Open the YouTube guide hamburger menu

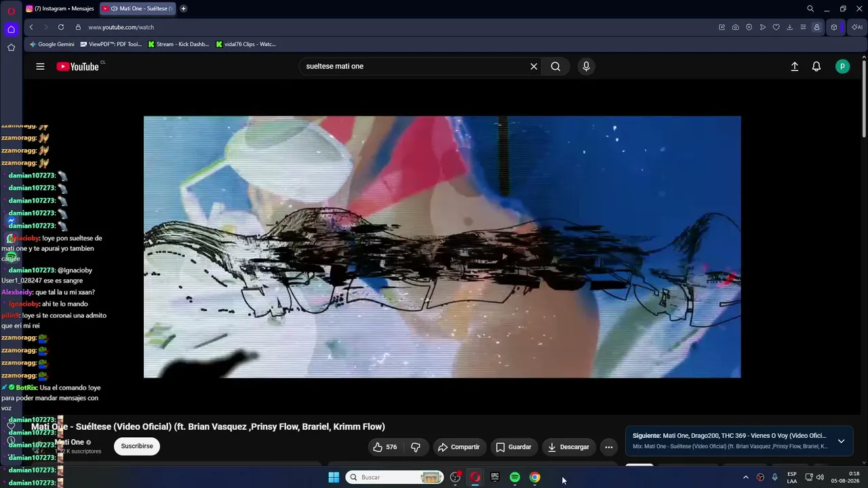click(x=40, y=66)
